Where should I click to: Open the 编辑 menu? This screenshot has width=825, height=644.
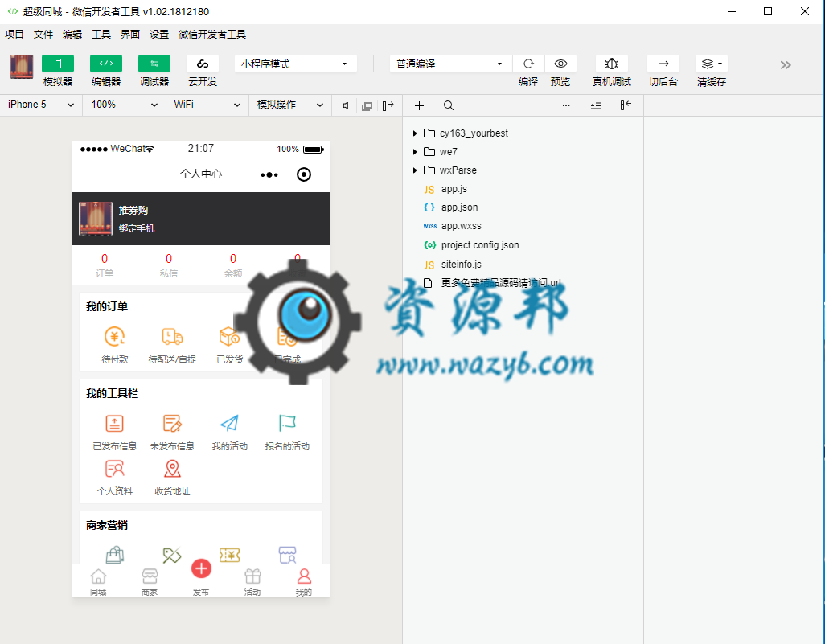pyautogui.click(x=72, y=35)
